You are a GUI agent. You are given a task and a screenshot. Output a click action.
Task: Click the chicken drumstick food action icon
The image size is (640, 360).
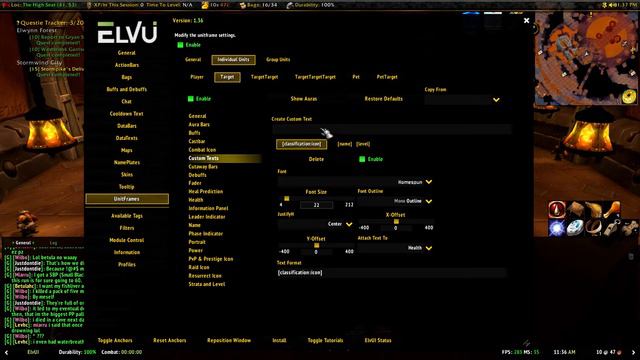(611, 209)
